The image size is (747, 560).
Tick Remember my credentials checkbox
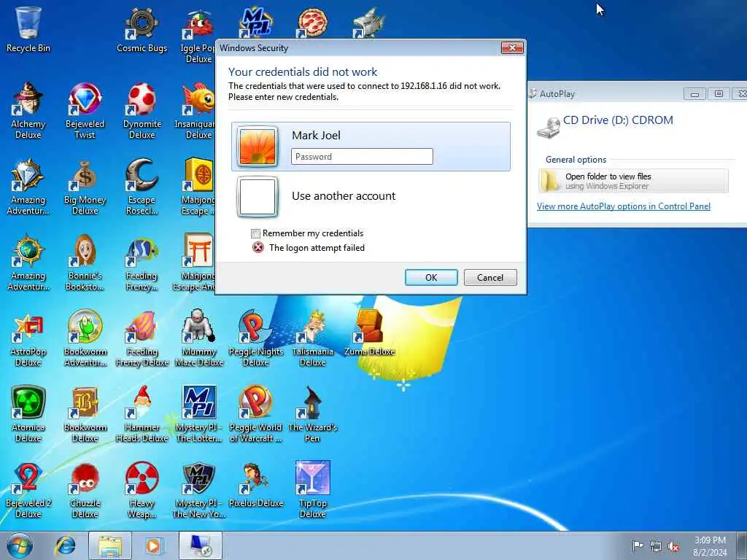click(256, 233)
